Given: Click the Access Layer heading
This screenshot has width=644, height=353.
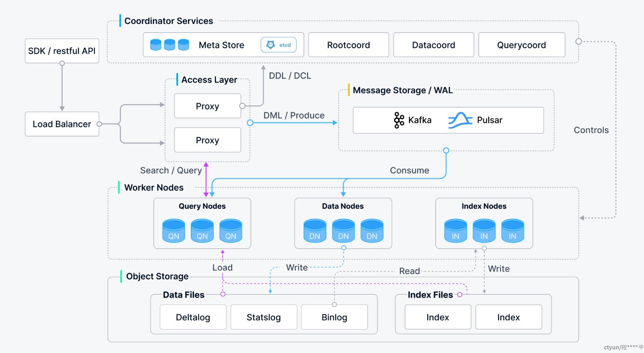Looking at the screenshot, I should tap(209, 80).
